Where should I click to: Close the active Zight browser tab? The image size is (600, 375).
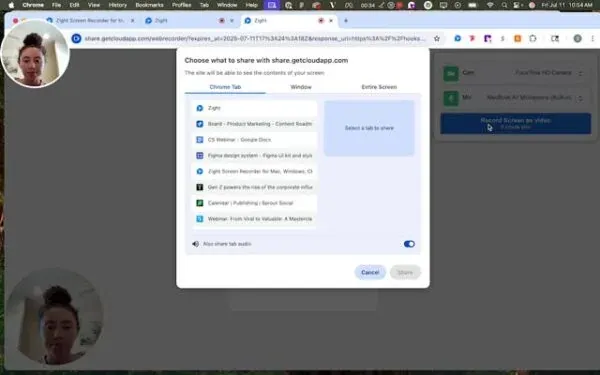331,21
